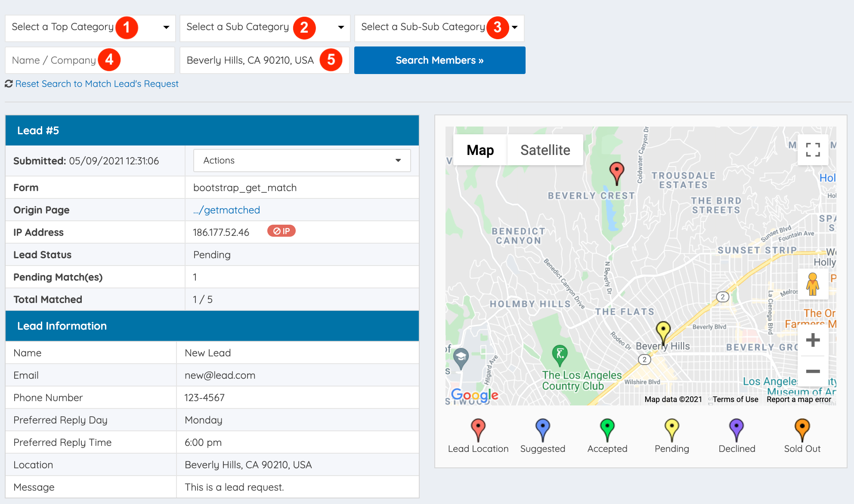Zoom out on the map
854x504 pixels.
pos(813,371)
